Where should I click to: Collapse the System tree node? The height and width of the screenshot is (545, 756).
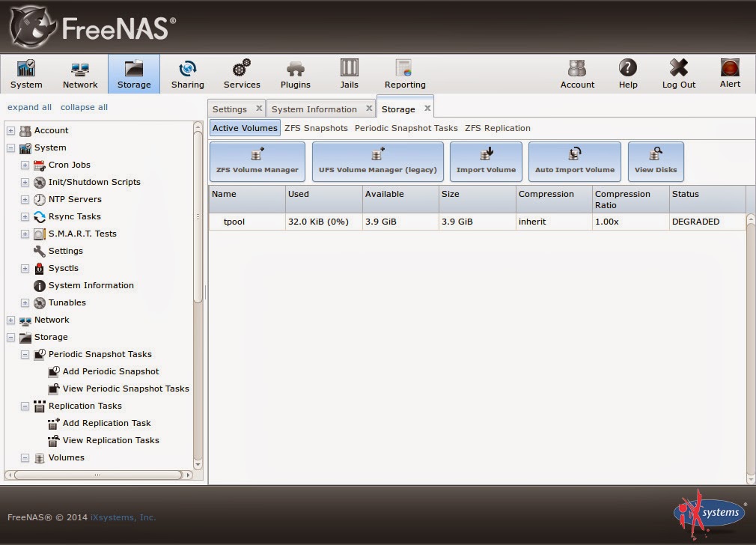click(x=11, y=147)
